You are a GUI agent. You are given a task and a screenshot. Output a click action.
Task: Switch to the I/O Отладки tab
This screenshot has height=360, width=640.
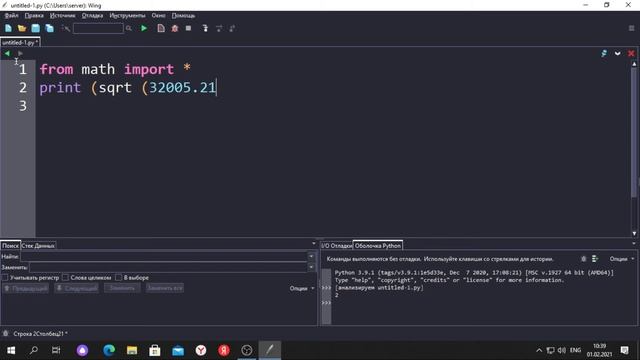coord(336,246)
